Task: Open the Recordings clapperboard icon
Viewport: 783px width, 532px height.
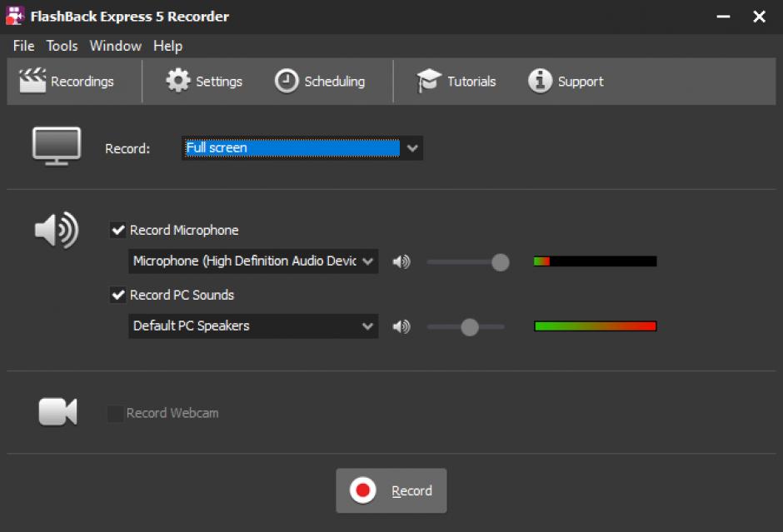Action: click(32, 81)
